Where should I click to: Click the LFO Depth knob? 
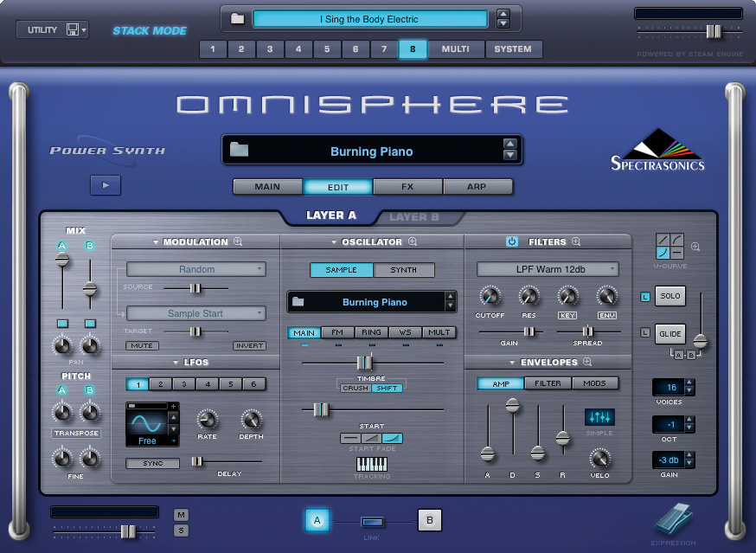[251, 420]
